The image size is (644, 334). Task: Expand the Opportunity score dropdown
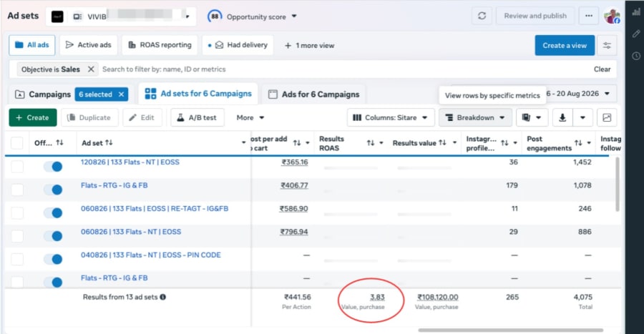pyautogui.click(x=294, y=16)
